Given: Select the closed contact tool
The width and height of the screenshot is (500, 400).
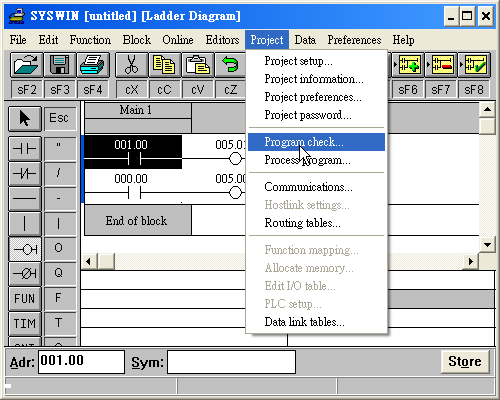Looking at the screenshot, I should tap(25, 173).
